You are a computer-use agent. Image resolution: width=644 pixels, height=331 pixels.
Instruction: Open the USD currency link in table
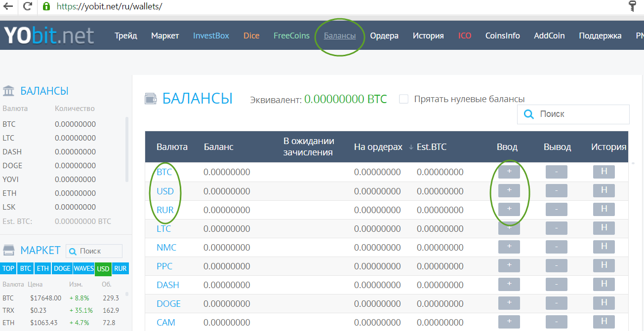[165, 191]
